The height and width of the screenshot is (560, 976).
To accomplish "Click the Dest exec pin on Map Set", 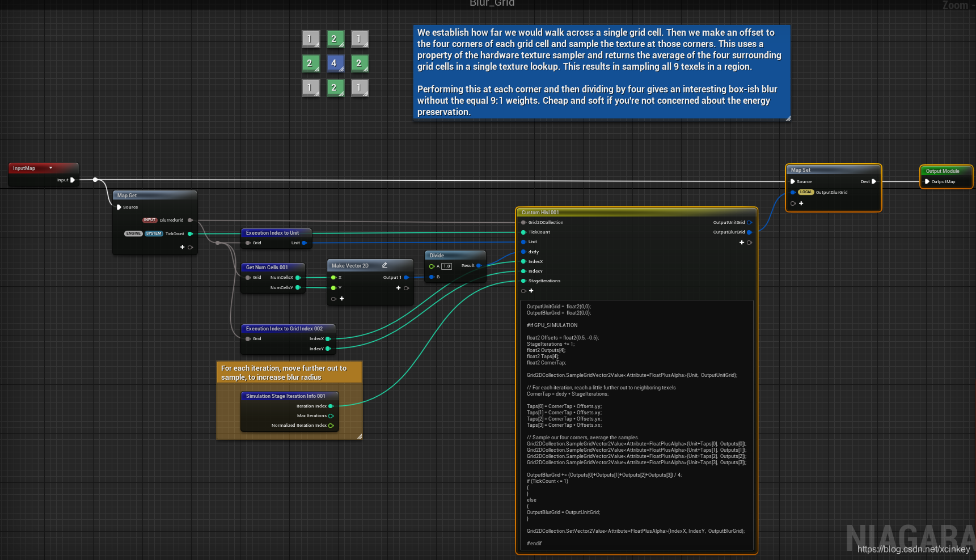I will click(x=874, y=181).
